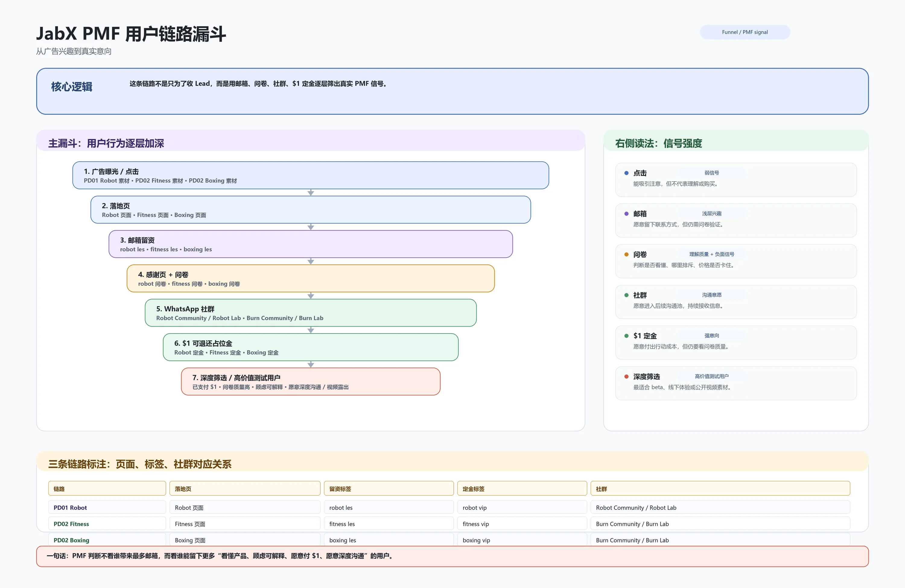
Task: Click the orange dot beside 问卷
Action: 626,254
